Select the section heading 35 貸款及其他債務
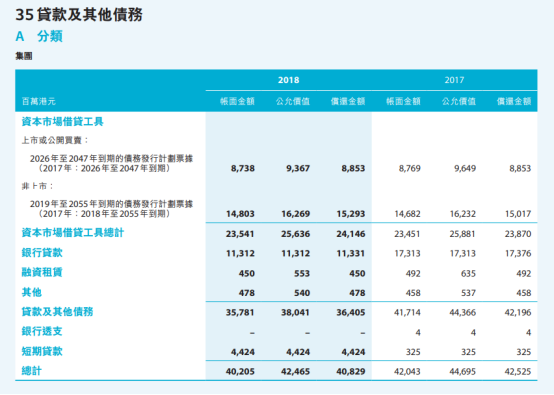This screenshot has width=554, height=395. (x=79, y=15)
